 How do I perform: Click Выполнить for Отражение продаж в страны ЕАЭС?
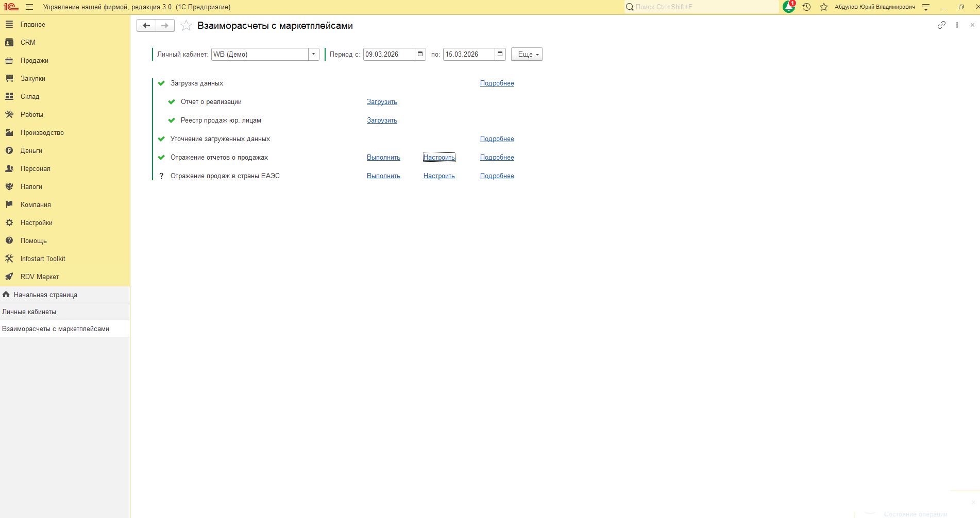point(383,176)
